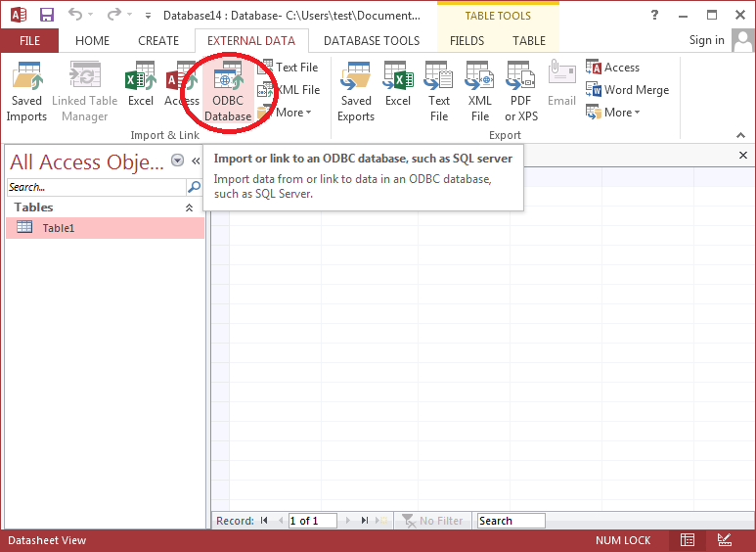Export to Access database
The height and width of the screenshot is (552, 756).
pos(613,68)
